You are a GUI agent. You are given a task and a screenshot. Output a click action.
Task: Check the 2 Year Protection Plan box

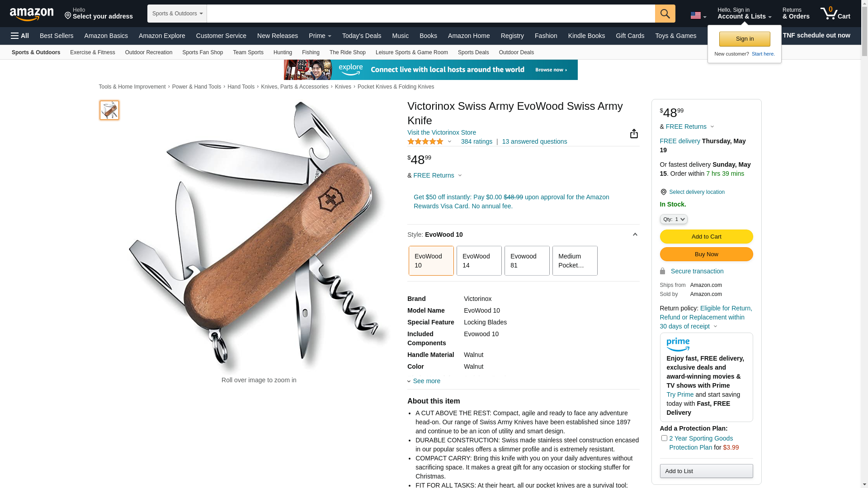tap(664, 438)
